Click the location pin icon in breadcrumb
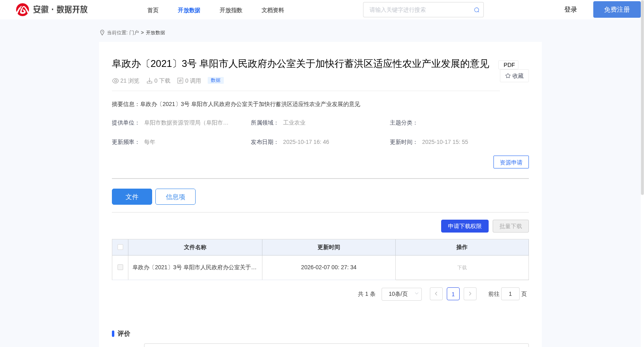The height and width of the screenshot is (347, 644). (102, 33)
